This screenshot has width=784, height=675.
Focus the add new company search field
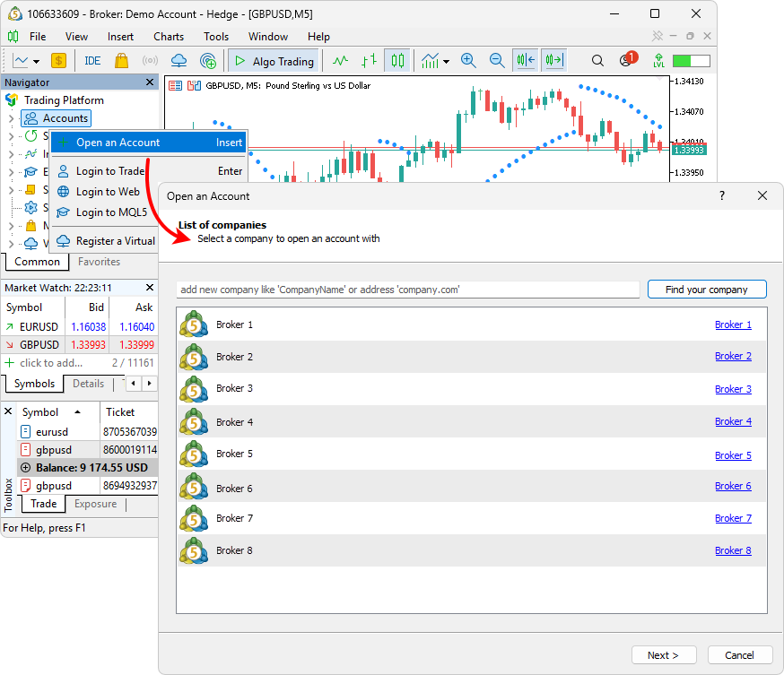click(x=408, y=290)
